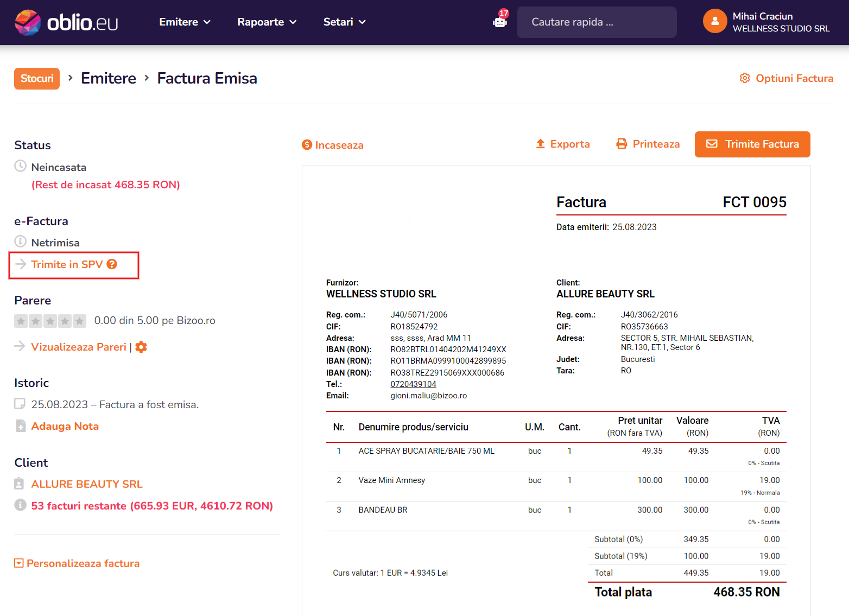Viewport: 849px width, 616px height.
Task: Click Adauga Nota link
Action: tap(65, 426)
